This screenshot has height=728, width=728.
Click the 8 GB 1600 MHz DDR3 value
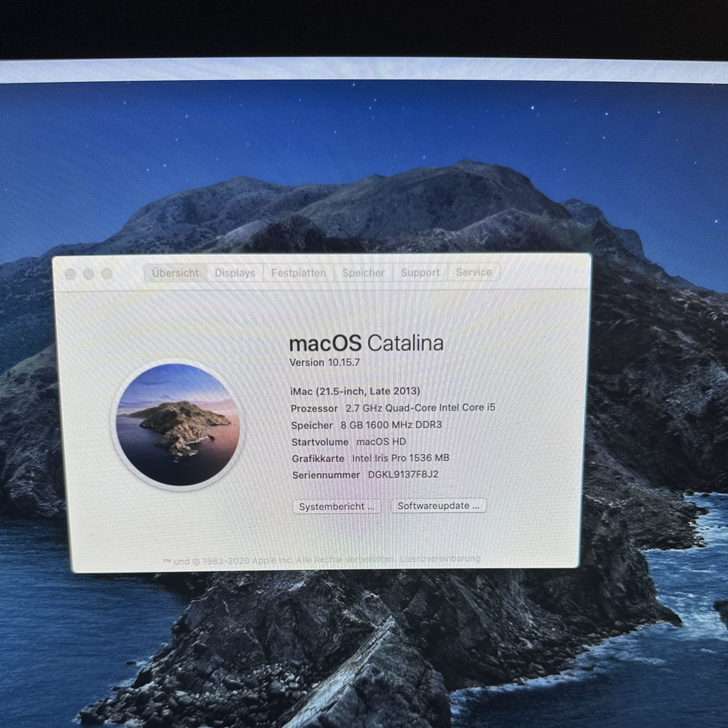[391, 425]
